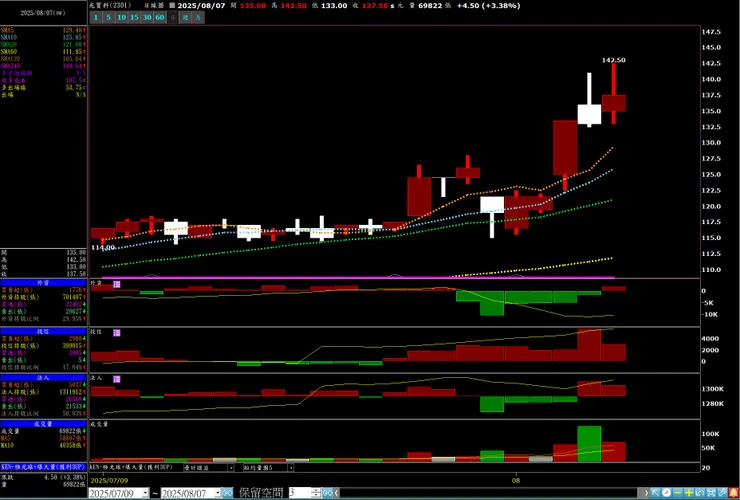This screenshot has height=500, width=740.
Task: Click the 114.00 low price label
Action: click(103, 247)
